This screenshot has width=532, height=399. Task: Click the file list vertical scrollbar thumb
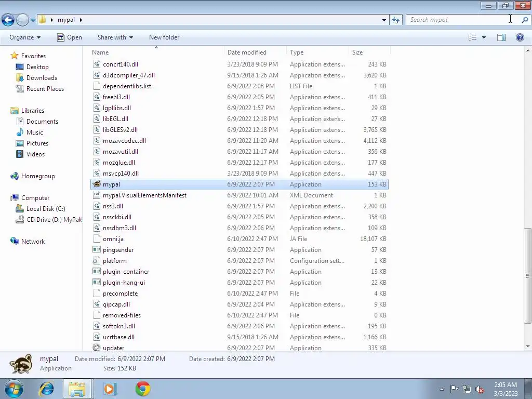528,275
